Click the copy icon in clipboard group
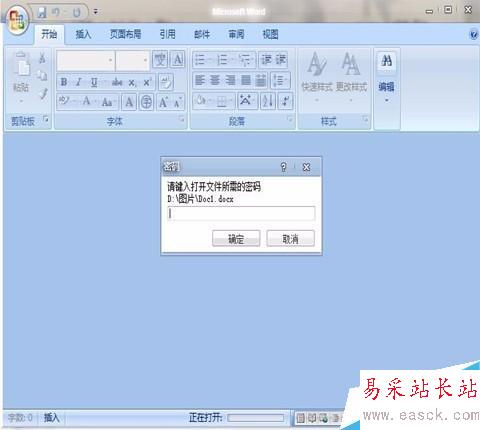Image resolution: width=480 pixels, height=430 pixels. 42,76
